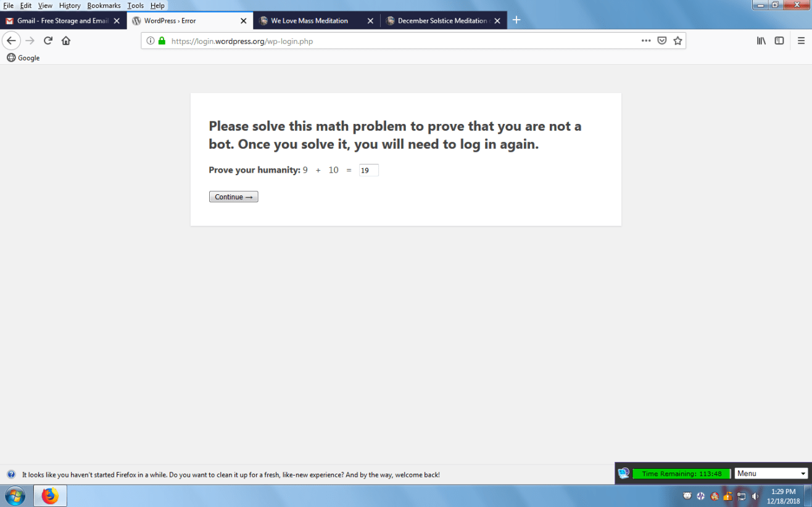The image size is (812, 507).
Task: Open the Google bookmark link
Action: point(23,58)
